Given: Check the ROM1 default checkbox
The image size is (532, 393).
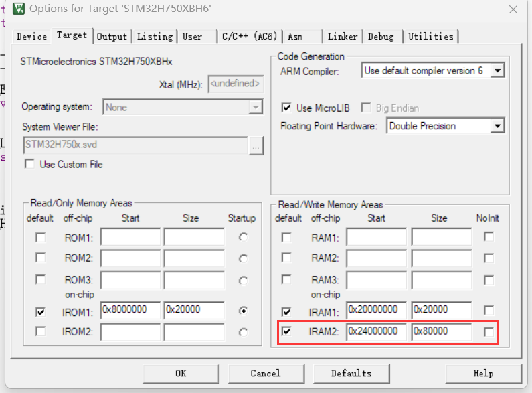Looking at the screenshot, I should 41,238.
